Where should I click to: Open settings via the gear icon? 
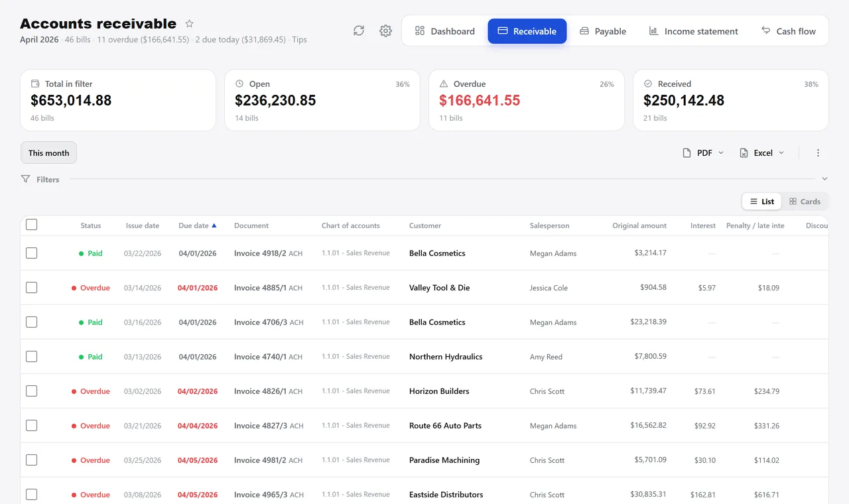coord(385,31)
